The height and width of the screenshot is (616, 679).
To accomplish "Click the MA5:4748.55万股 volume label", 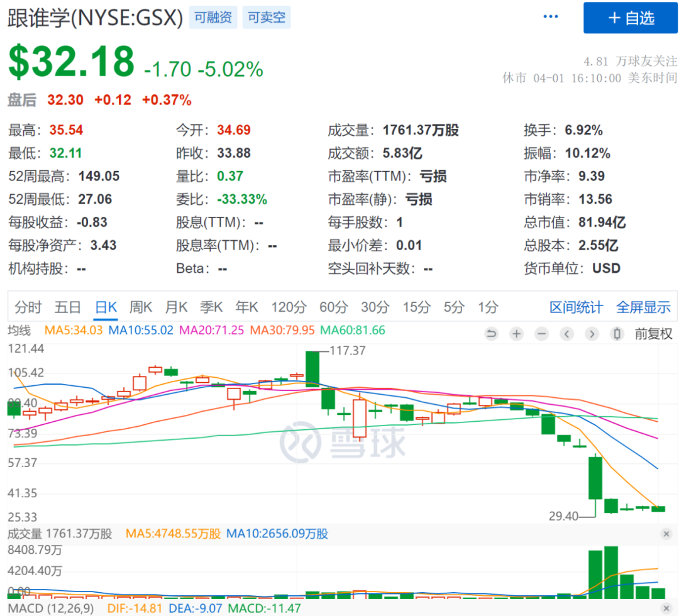I will 174,534.
